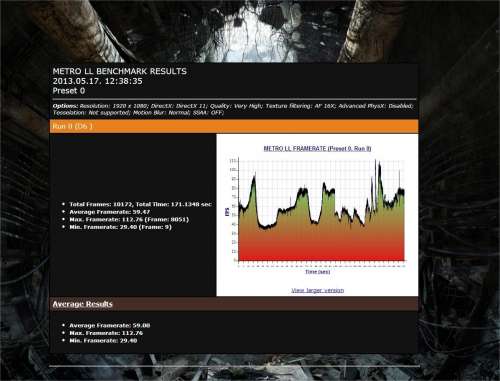Click Average Results 'Max. Framerate: 112.76' line
Screen dimensions: 500x381
(106, 333)
